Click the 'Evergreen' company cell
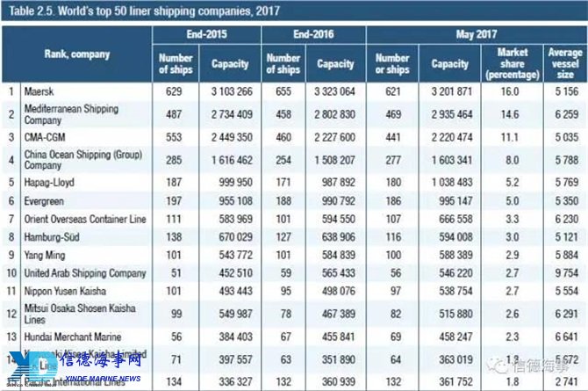Viewport: 588px width, 391px height. [x=44, y=201]
